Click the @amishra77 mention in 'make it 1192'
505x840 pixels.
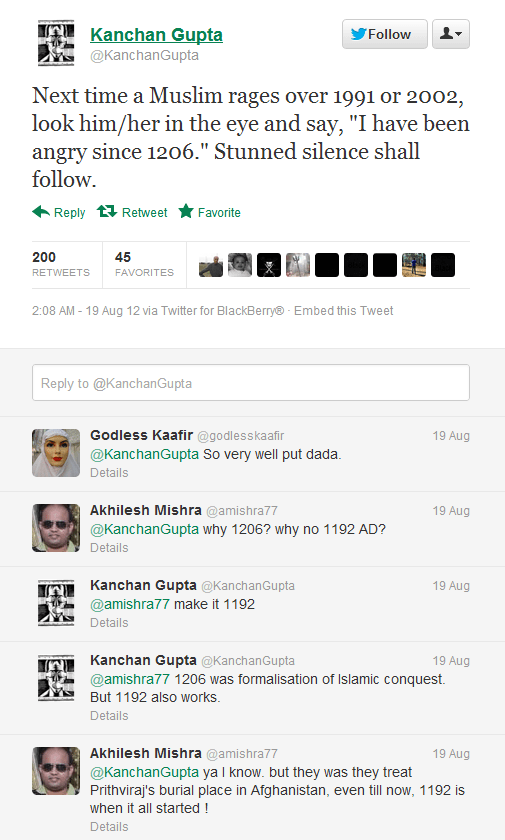pyautogui.click(x=130, y=604)
